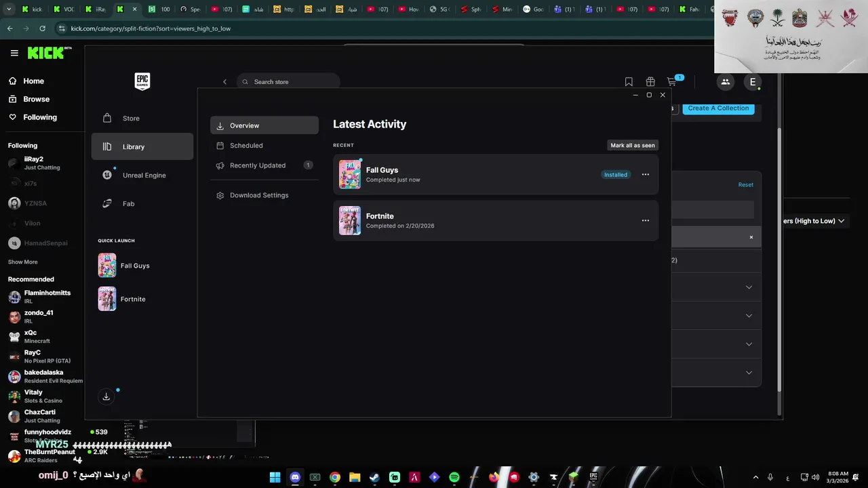Open File Explorer from taskbar
868x488 pixels.
coord(355,477)
